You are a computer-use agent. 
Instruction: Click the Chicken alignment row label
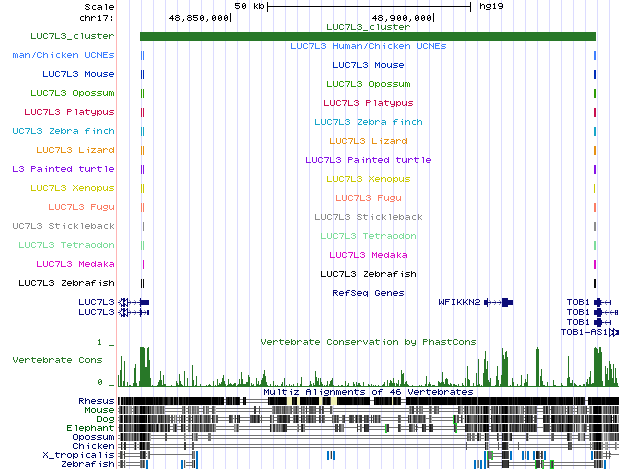(x=95, y=446)
